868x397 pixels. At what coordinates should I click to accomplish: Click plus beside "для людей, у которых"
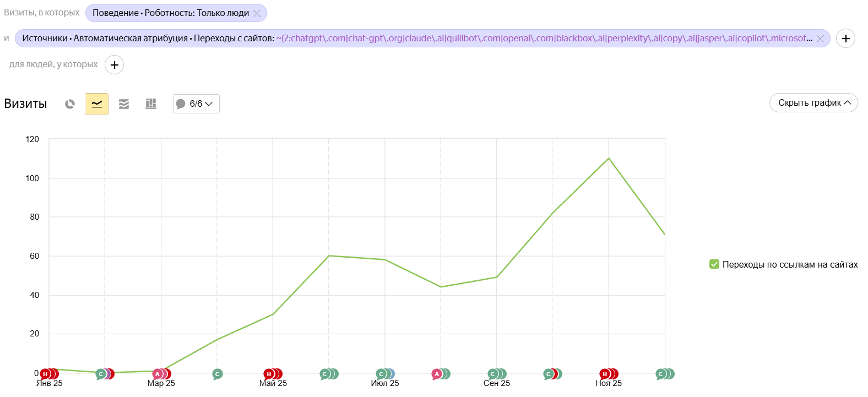114,65
